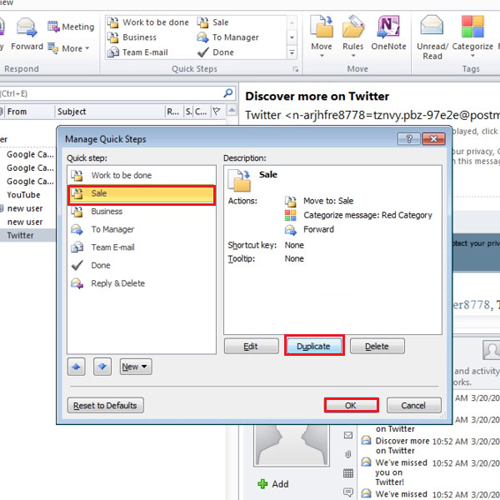
Task: Focus the search box with Ctrl+E hint
Action: (x=112, y=94)
